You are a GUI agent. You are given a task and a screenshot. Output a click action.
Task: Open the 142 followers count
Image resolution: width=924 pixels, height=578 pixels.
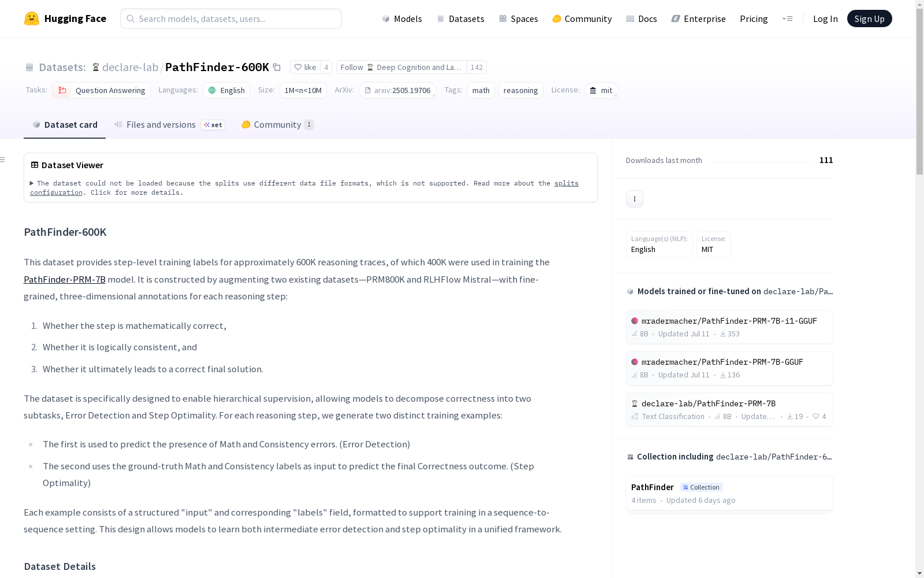pos(476,67)
